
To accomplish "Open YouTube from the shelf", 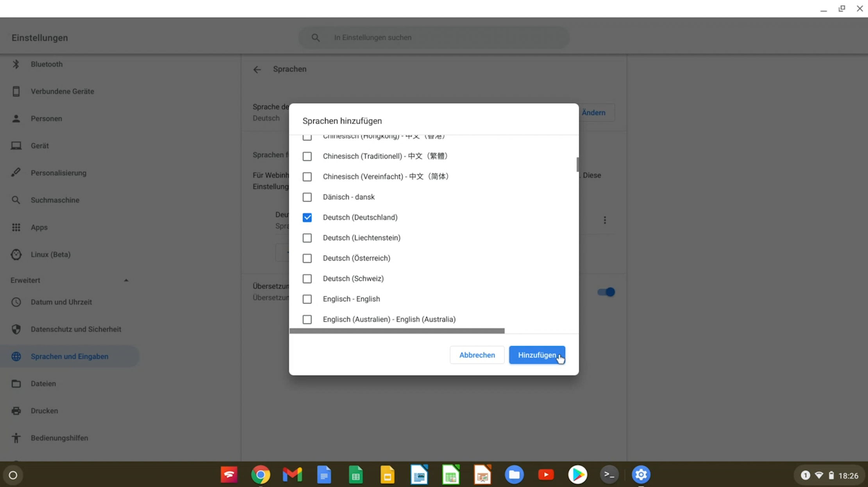I will click(546, 475).
